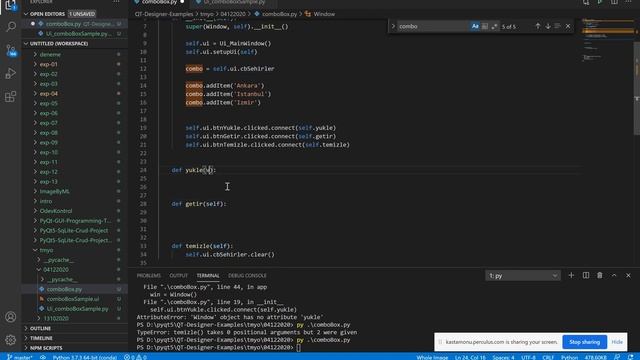Expand the ImageByML folder
The width and height of the screenshot is (640, 360).
pyautogui.click(x=54, y=191)
